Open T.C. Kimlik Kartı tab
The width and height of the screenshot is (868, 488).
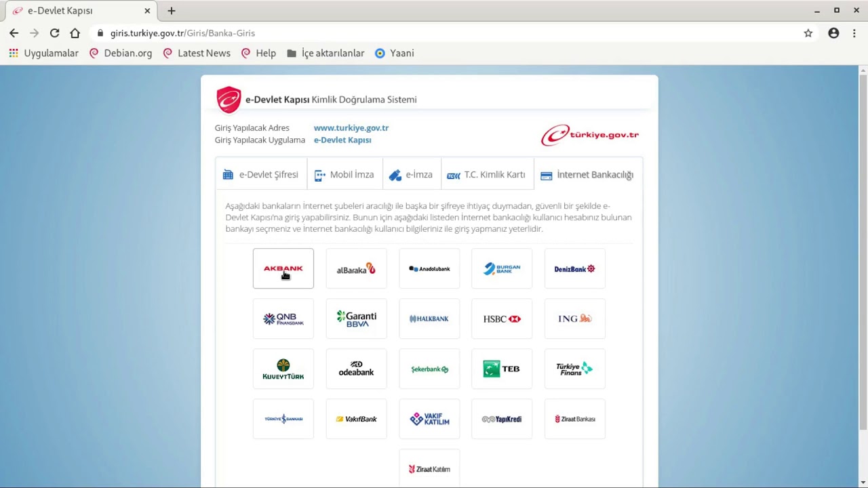[488, 175]
